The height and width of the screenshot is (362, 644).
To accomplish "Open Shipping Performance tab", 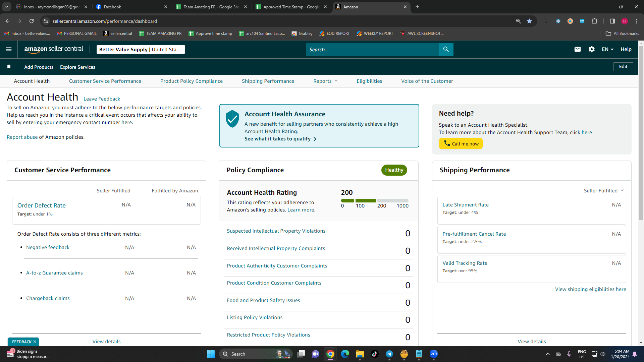I will [x=268, y=81].
